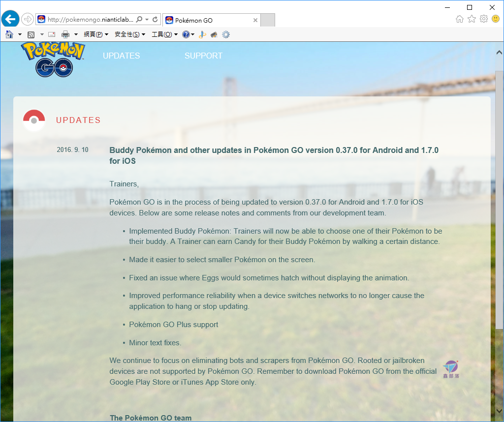Image resolution: width=504 pixels, height=422 pixels.
Task: Click the vertical scrollbar thumb
Action: tap(499, 200)
